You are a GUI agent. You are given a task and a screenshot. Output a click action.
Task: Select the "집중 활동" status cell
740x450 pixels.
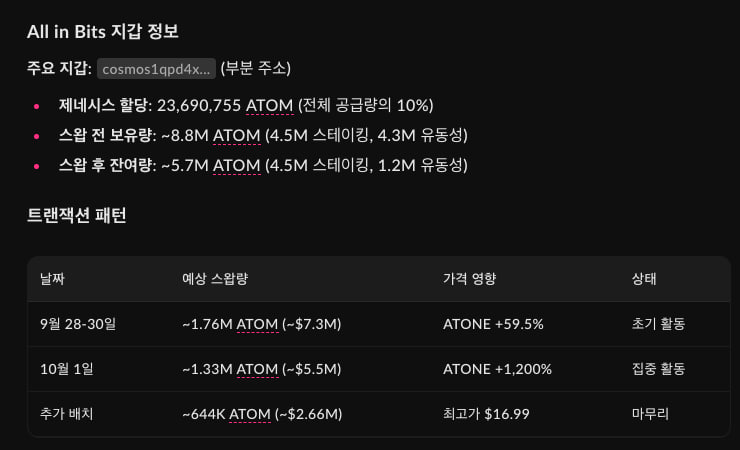659,369
